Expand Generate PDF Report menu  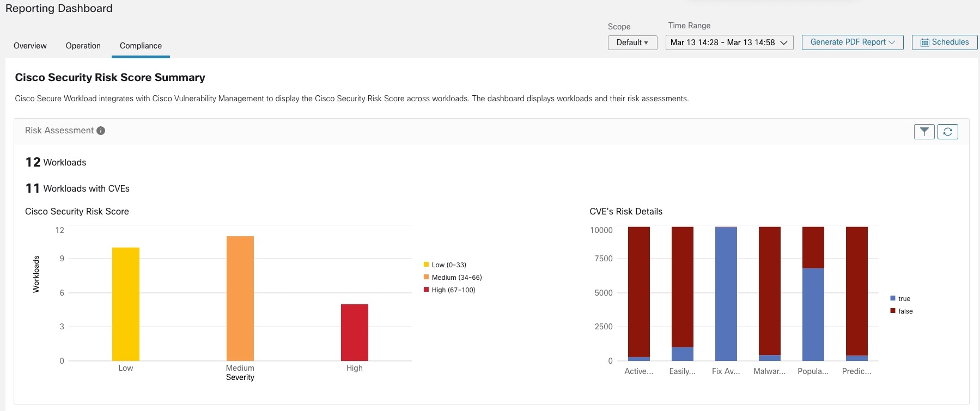click(853, 42)
